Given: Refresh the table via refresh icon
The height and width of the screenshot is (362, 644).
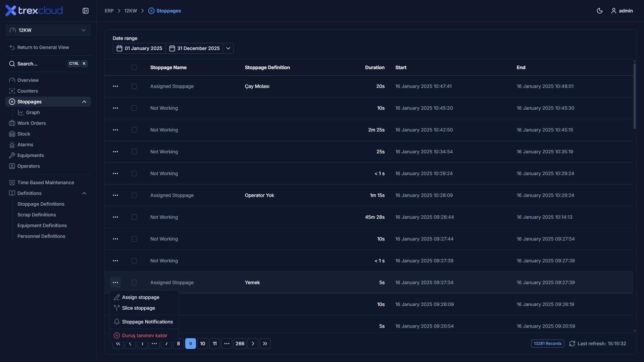Looking at the screenshot, I should pos(572,344).
